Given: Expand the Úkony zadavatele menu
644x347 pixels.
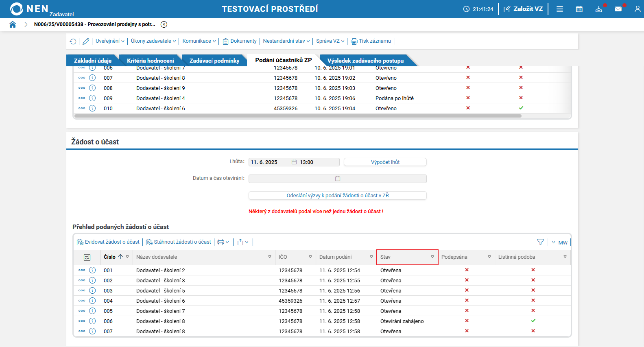Looking at the screenshot, I should 153,41.
